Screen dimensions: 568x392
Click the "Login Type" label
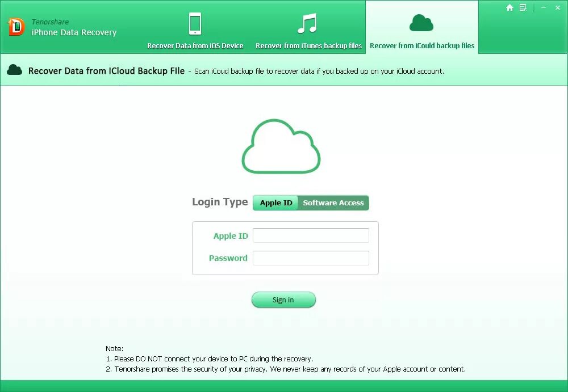click(220, 202)
